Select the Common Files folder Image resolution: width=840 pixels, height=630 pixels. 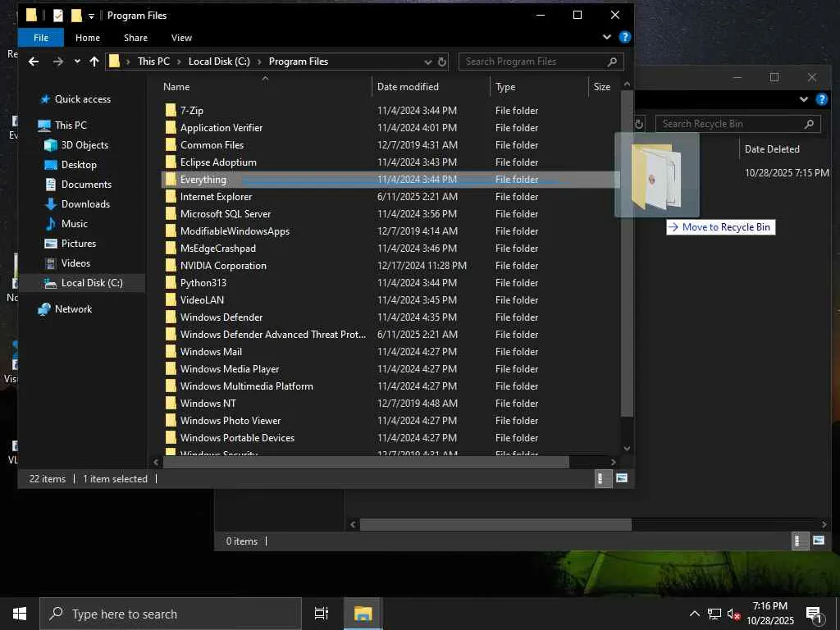(212, 144)
